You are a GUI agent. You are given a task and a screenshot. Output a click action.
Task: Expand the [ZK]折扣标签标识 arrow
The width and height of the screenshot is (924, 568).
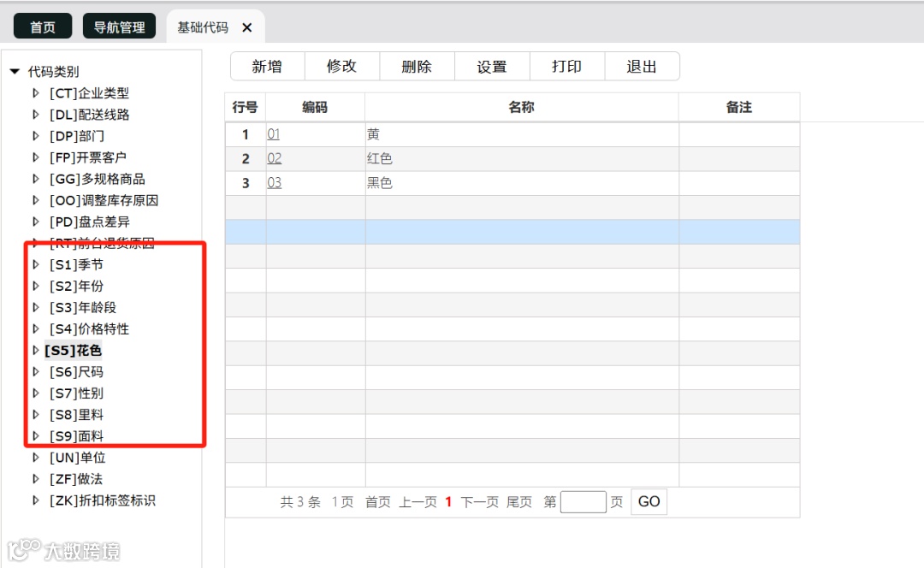pos(35,500)
